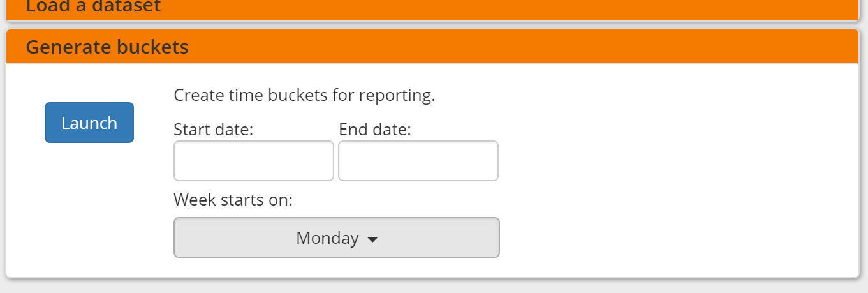The height and width of the screenshot is (293, 868).
Task: Change the week start day selector
Action: pos(336,237)
